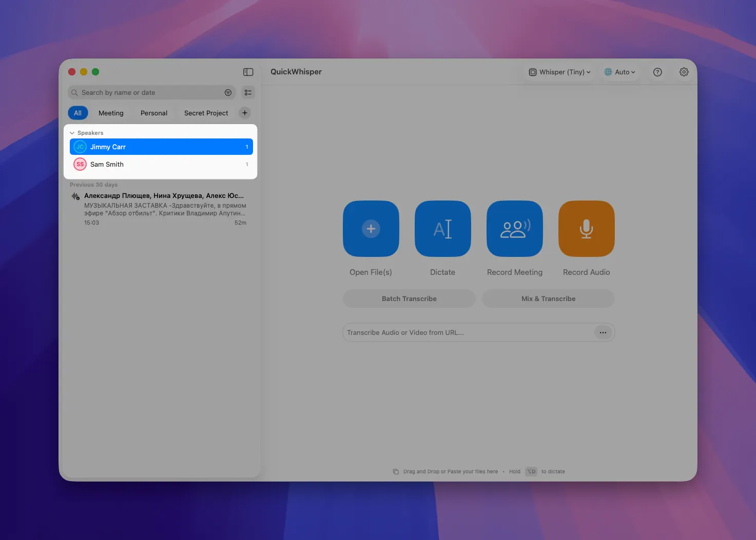
Task: Click the list view options icon
Action: pyautogui.click(x=248, y=92)
